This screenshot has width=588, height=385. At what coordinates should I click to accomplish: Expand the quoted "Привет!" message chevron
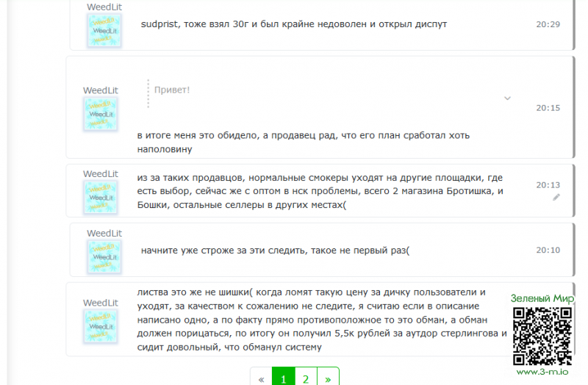507,98
